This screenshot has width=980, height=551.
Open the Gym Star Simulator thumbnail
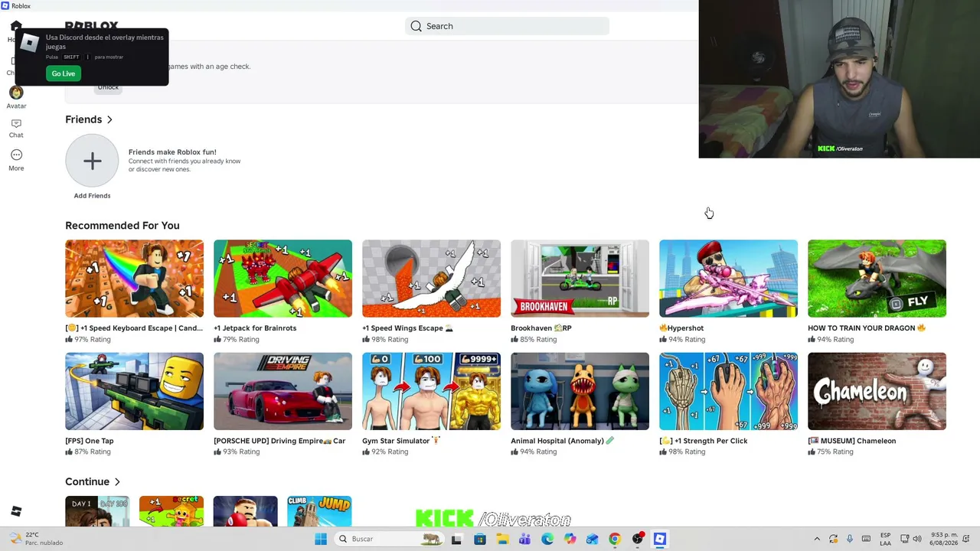pyautogui.click(x=431, y=391)
